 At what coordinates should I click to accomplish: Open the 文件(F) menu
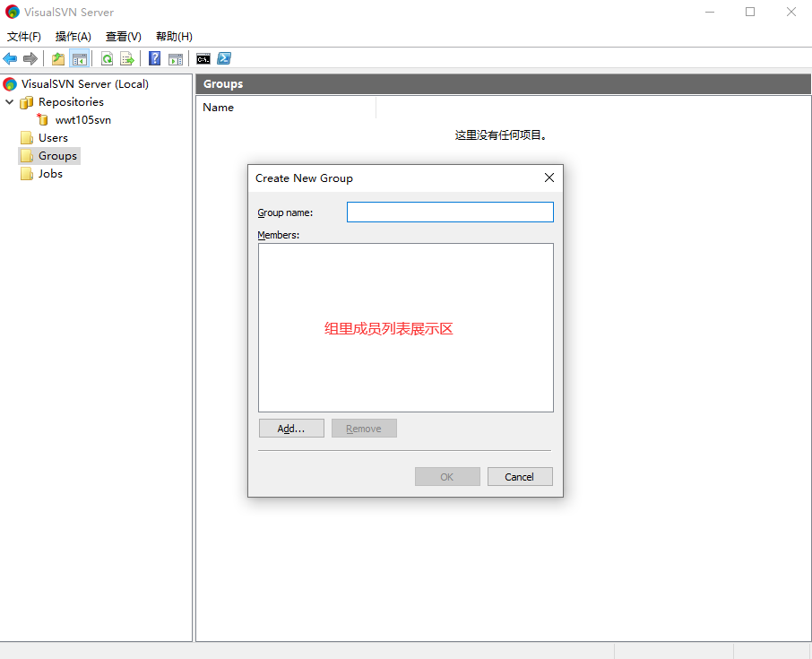[24, 37]
